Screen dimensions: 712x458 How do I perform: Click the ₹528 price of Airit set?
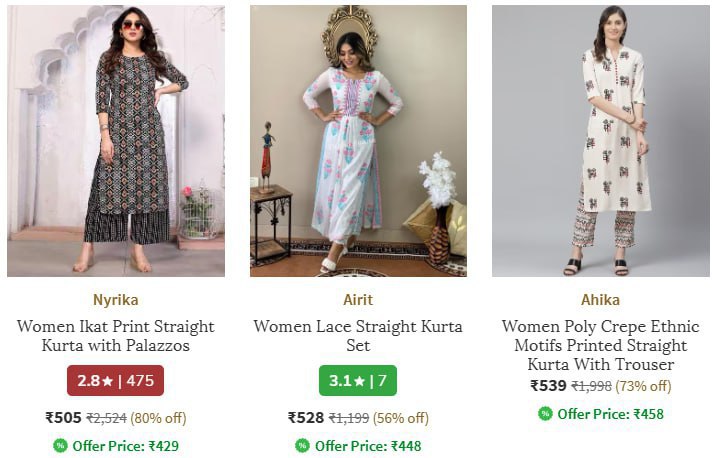point(305,418)
